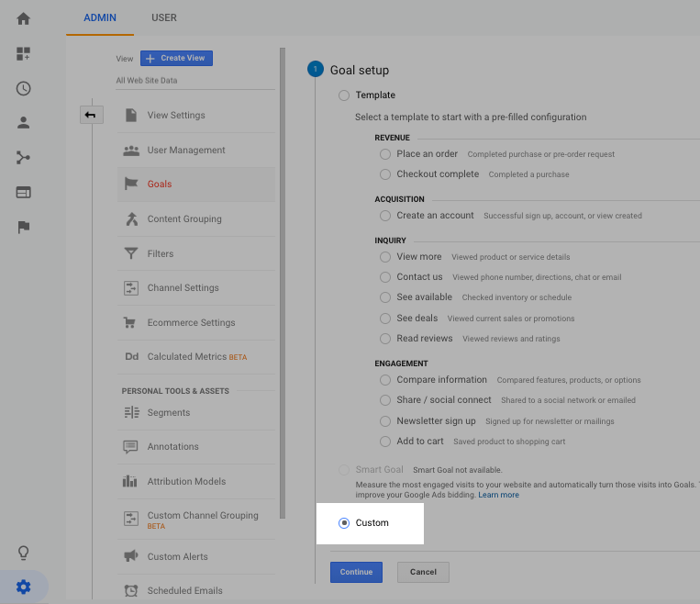Open the Discover lightbulb icon
700x604 pixels.
[x=23, y=554]
